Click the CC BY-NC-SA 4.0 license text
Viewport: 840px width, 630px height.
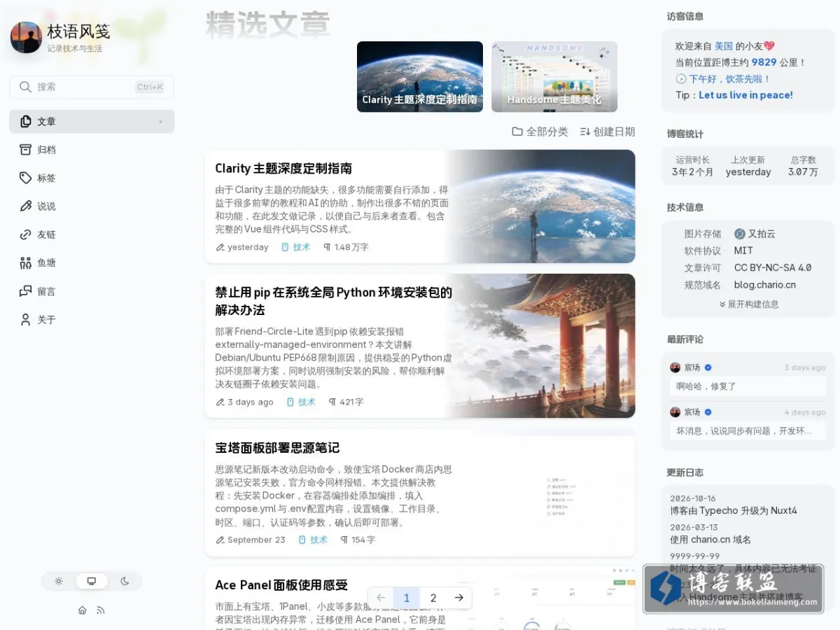773,267
